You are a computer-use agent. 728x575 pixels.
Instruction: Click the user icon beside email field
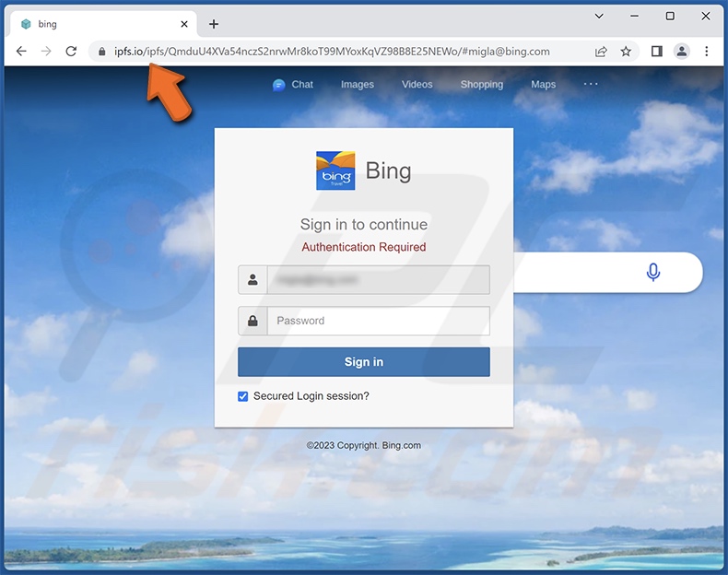coord(252,279)
